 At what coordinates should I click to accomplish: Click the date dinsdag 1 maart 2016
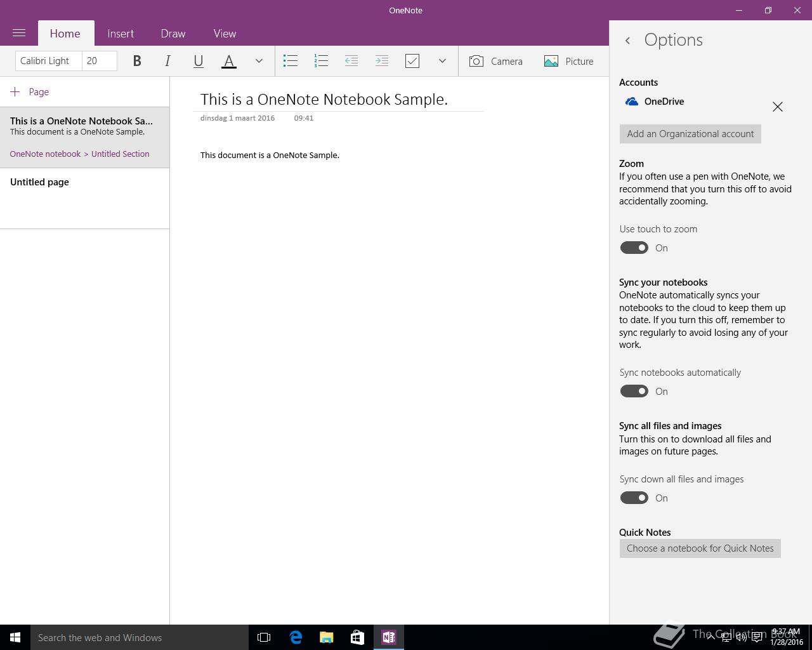click(x=237, y=118)
